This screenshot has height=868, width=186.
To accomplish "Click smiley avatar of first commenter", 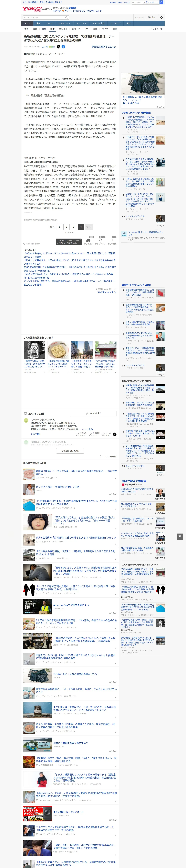I will point(26,421).
